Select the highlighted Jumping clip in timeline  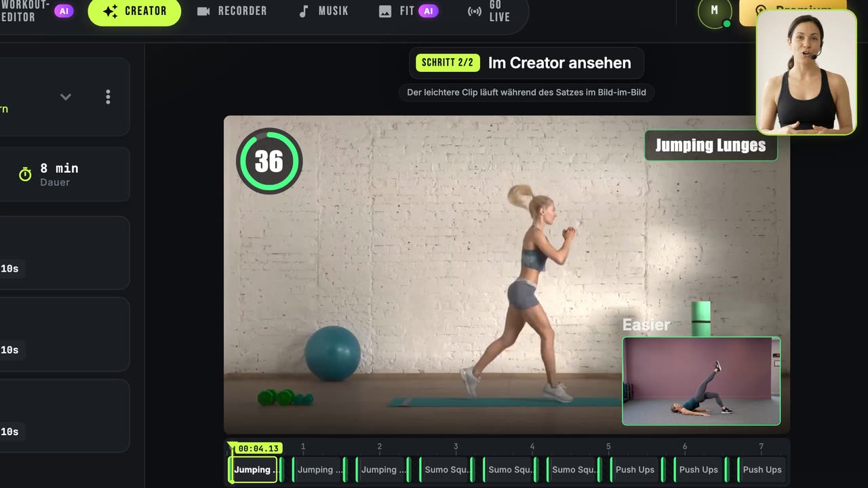255,470
